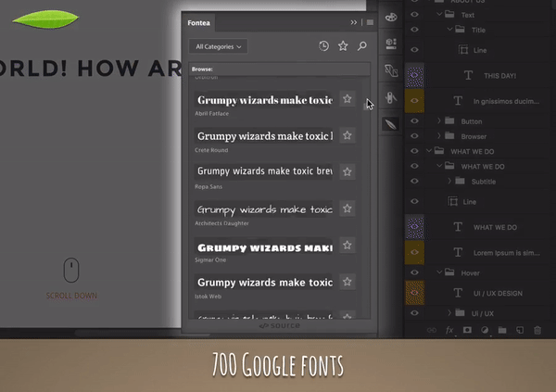Click the source logo below the font list
Viewport: 556px width, 392px height.
[280, 325]
